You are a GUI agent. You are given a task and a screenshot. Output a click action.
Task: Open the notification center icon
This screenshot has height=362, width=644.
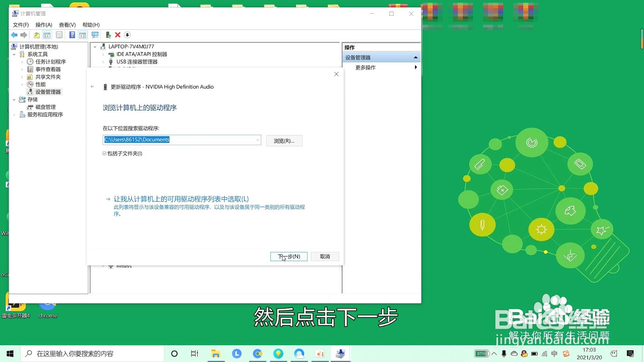click(630, 354)
